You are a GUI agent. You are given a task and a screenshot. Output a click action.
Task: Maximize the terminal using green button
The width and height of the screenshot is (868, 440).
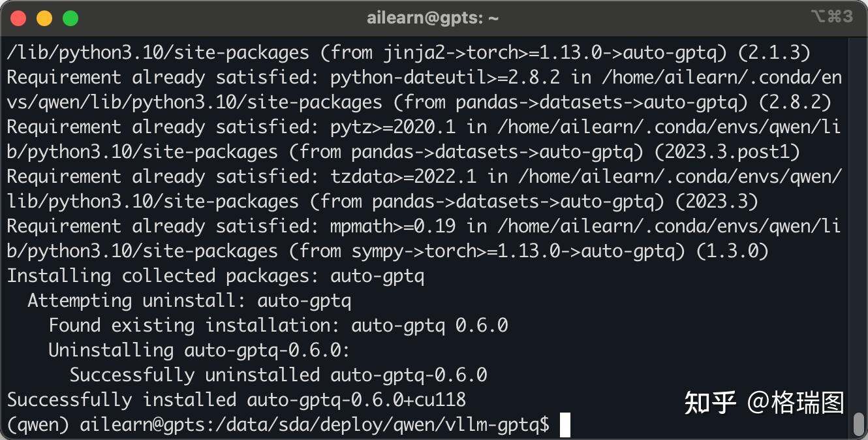pyautogui.click(x=70, y=18)
